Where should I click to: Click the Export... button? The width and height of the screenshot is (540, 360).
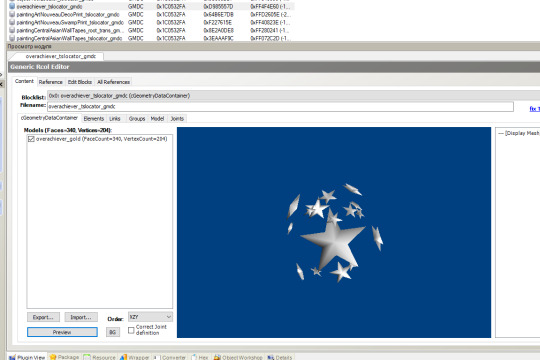point(43,317)
